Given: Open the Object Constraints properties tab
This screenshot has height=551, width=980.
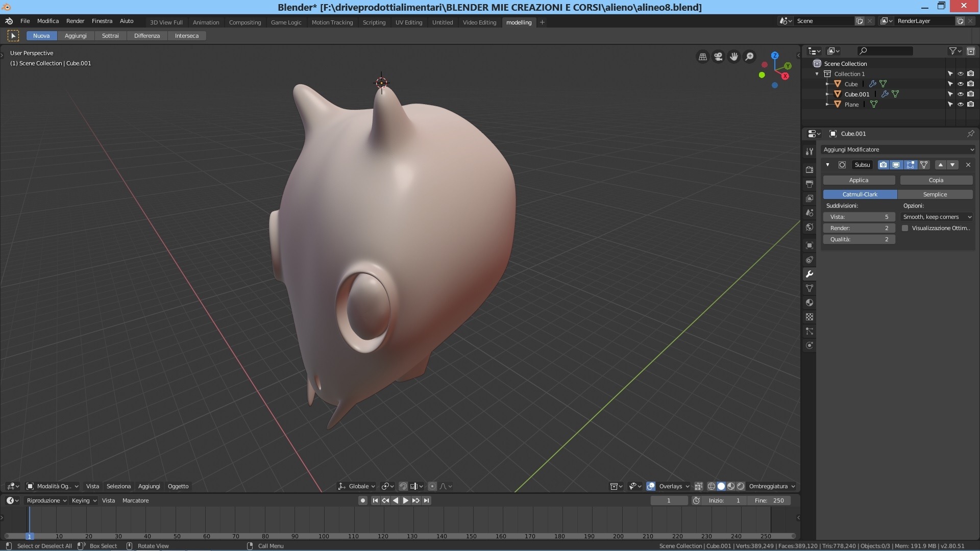Looking at the screenshot, I should (810, 260).
